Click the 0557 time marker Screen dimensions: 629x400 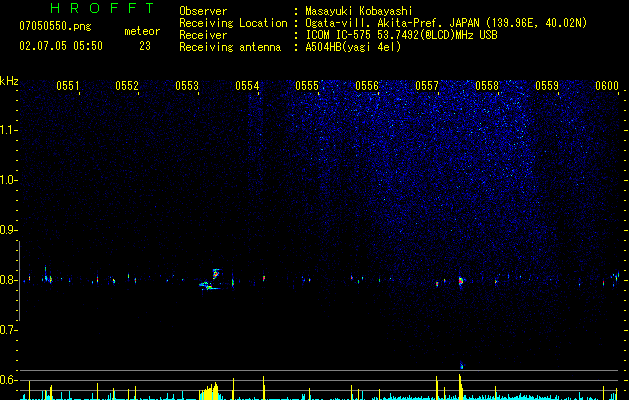tap(427, 86)
